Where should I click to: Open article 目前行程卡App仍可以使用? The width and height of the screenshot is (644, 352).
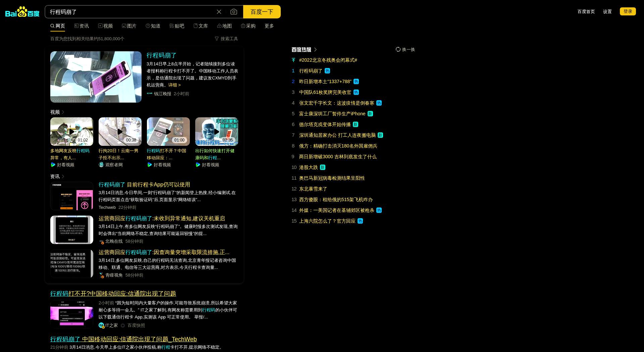tap(144, 184)
